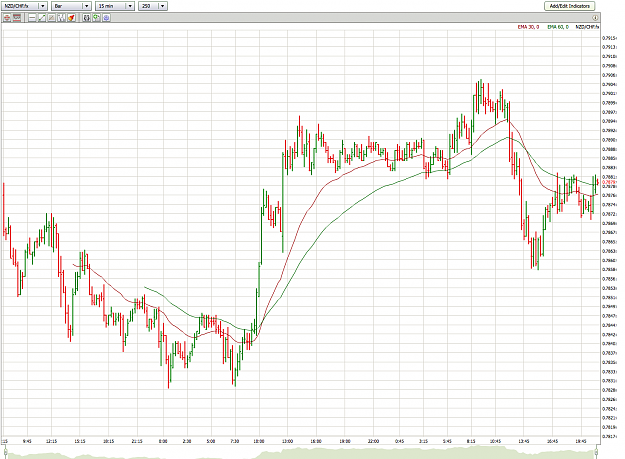Select the red price level lines icon

(17, 18)
